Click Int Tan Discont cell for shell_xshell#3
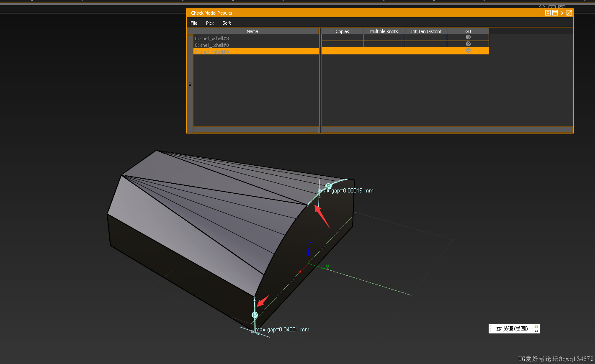 click(x=426, y=38)
